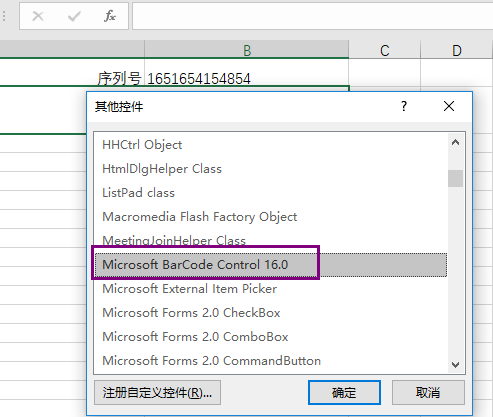Click the 取消 button
The image size is (493, 417).
pos(428,393)
